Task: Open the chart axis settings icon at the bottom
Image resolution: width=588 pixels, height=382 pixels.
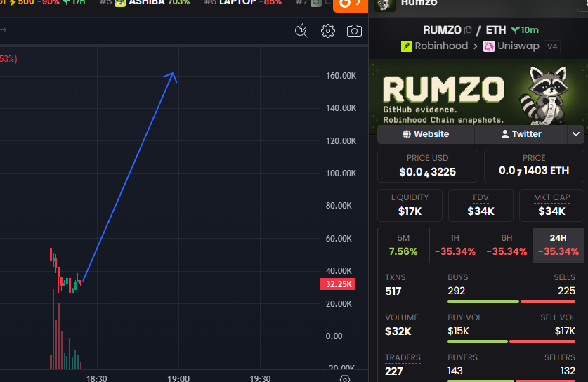Action: [345, 378]
